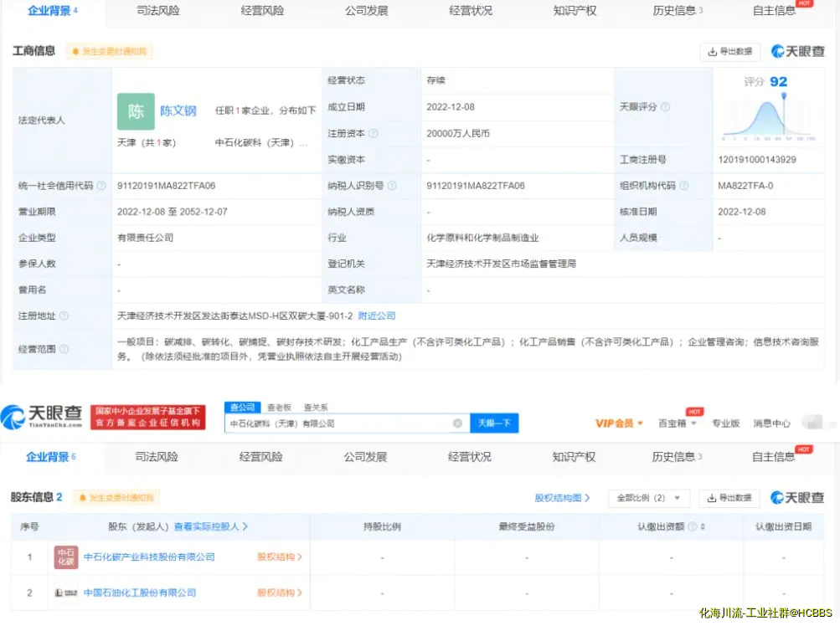Switch to lower 自主信息 tab

click(774, 457)
